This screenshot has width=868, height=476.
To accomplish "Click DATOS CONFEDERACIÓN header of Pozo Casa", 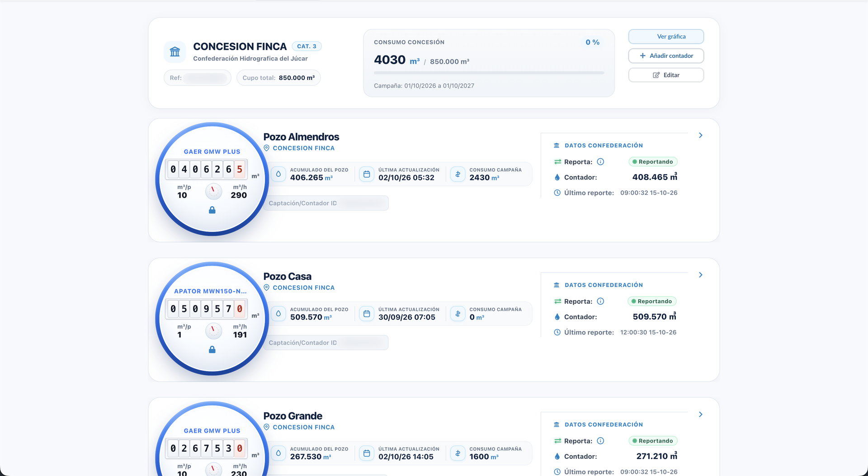I will [604, 285].
